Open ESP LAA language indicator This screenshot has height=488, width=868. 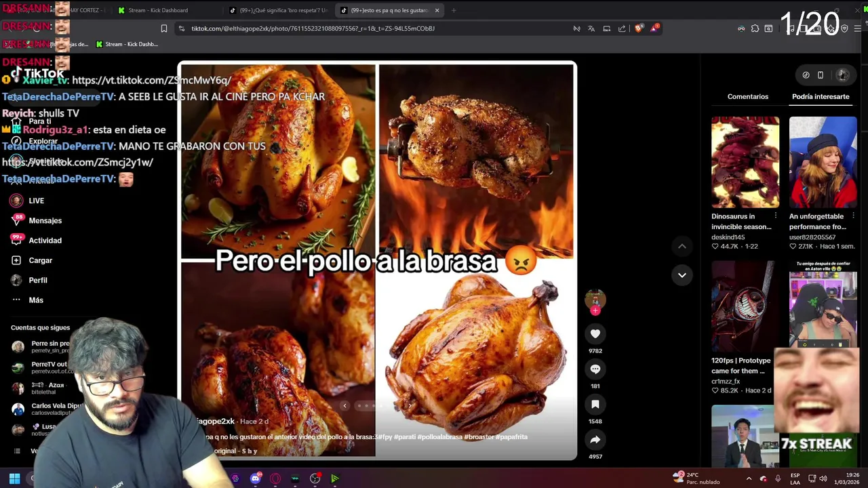coord(795,479)
